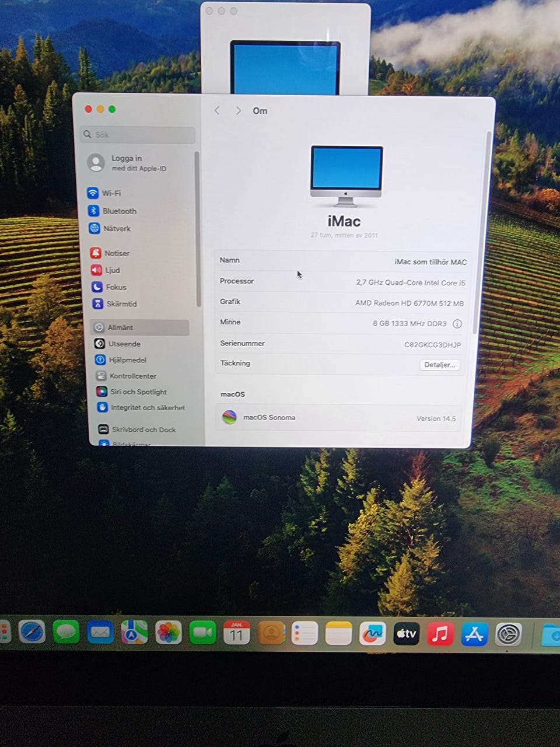Click the blue iMac image in the window behind

coord(285,68)
